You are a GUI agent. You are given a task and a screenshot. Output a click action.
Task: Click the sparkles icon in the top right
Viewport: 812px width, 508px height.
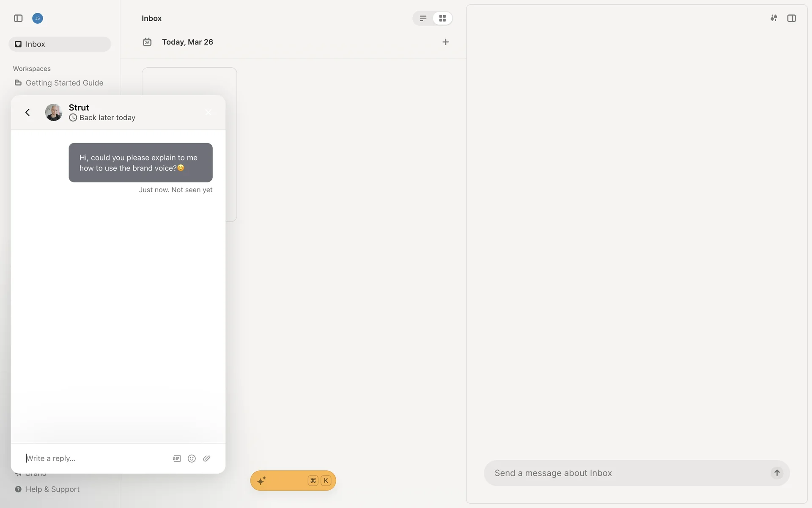coord(774,18)
